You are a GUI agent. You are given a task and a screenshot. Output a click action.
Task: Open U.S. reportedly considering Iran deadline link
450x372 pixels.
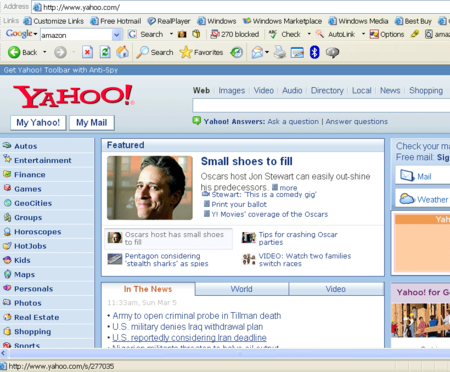point(189,338)
